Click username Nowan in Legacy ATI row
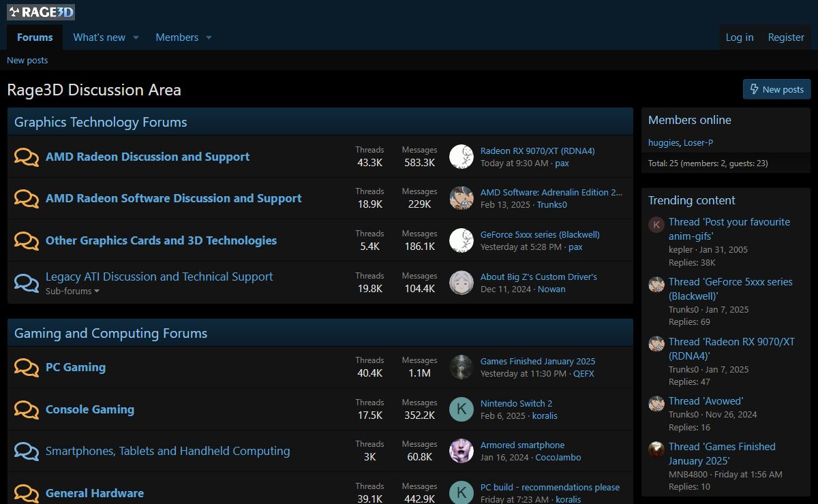This screenshot has height=504, width=818. point(551,289)
